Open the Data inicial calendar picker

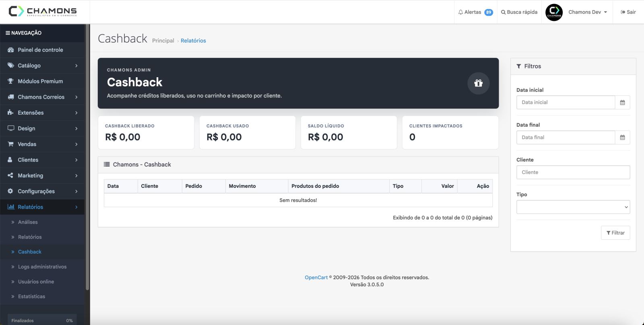(622, 103)
